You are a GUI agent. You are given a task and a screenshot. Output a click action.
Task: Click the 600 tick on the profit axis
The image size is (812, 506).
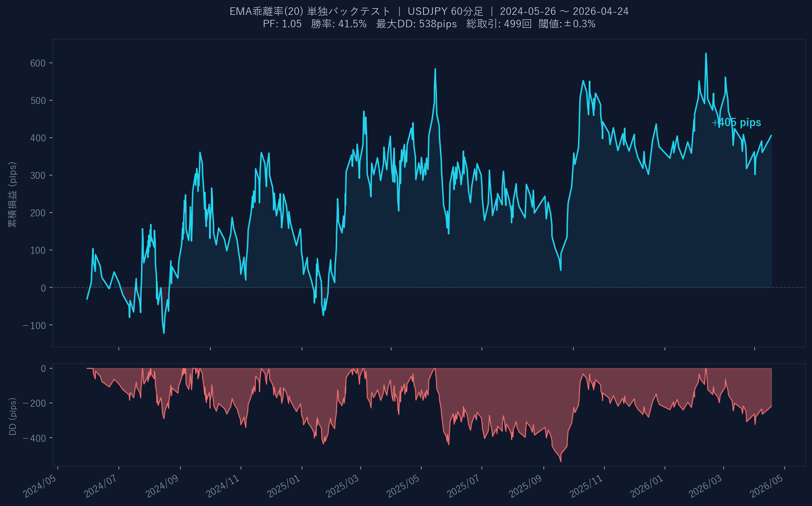(x=38, y=63)
